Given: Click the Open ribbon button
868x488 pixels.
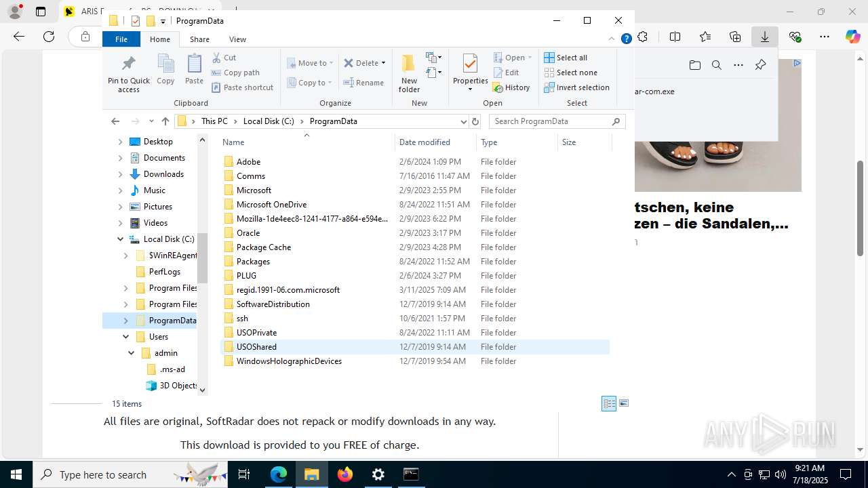Looking at the screenshot, I should click(513, 58).
